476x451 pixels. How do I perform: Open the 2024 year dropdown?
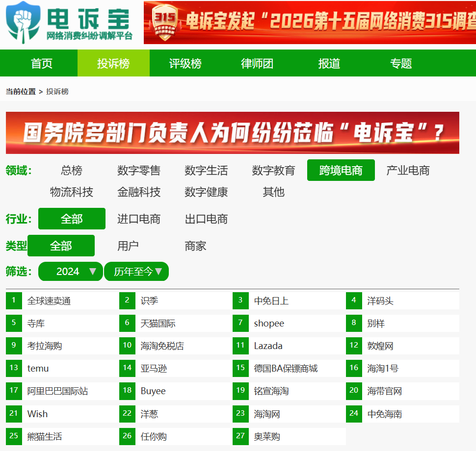point(71,272)
